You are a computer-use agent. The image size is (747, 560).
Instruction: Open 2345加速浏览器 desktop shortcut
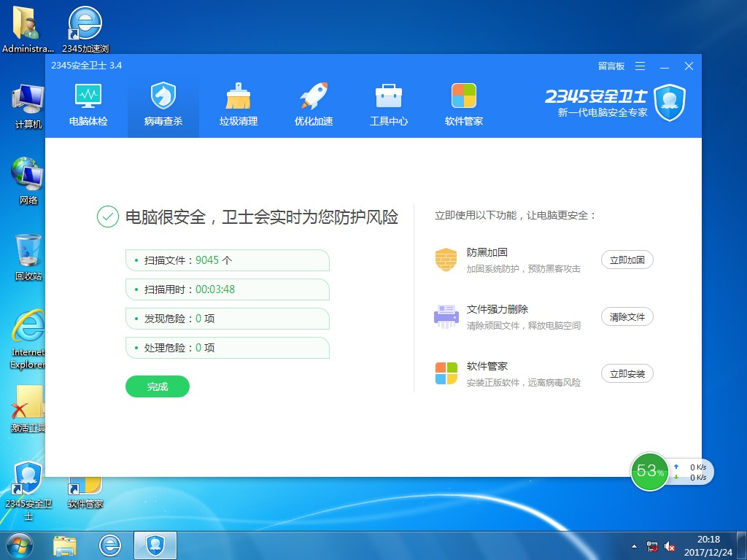pyautogui.click(x=85, y=29)
